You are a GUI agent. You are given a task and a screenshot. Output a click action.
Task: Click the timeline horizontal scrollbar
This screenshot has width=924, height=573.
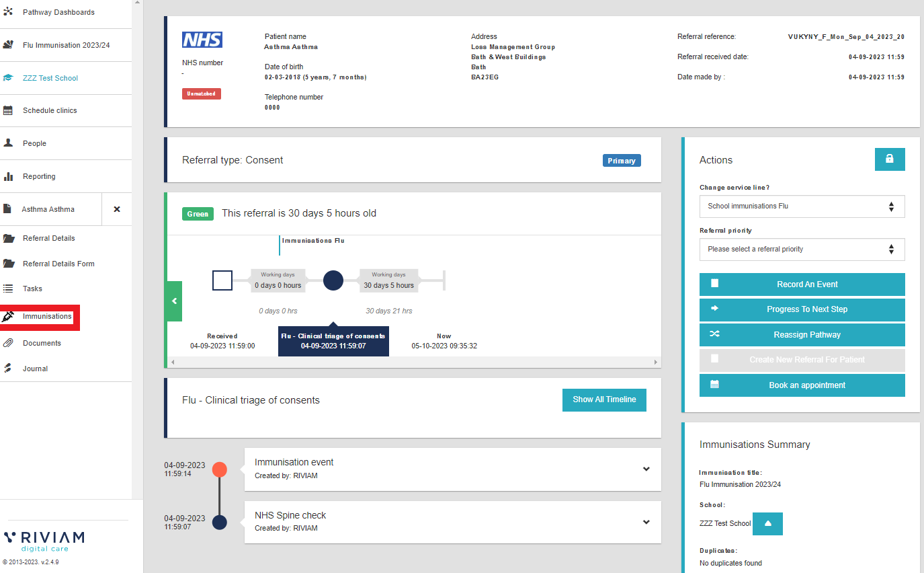pyautogui.click(x=413, y=362)
